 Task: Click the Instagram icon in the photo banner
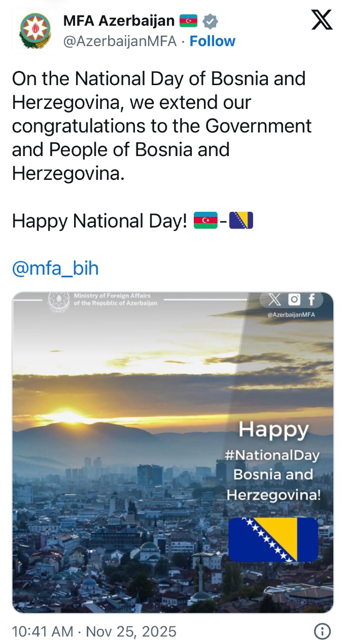[x=294, y=300]
